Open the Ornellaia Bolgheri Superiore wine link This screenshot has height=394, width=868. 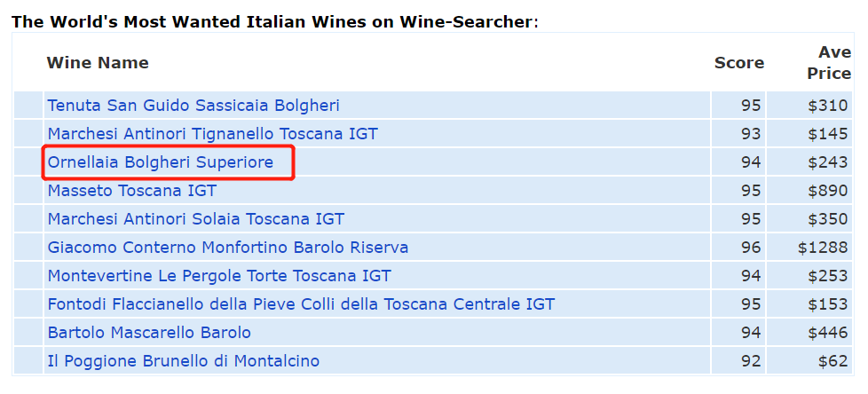tap(161, 162)
